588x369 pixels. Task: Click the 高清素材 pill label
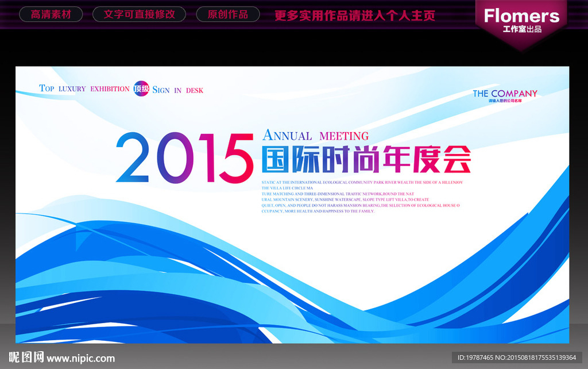point(51,14)
